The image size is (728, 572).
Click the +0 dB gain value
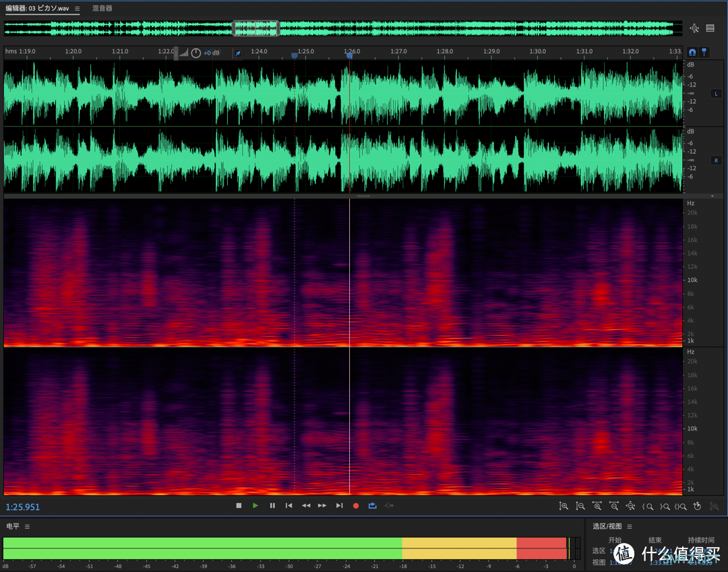click(212, 53)
